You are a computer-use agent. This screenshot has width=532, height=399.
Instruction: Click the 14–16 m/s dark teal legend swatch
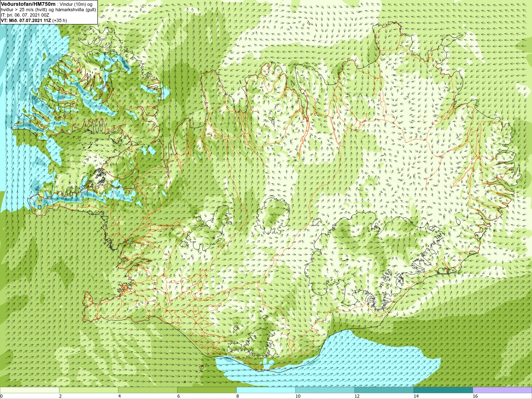click(443, 390)
